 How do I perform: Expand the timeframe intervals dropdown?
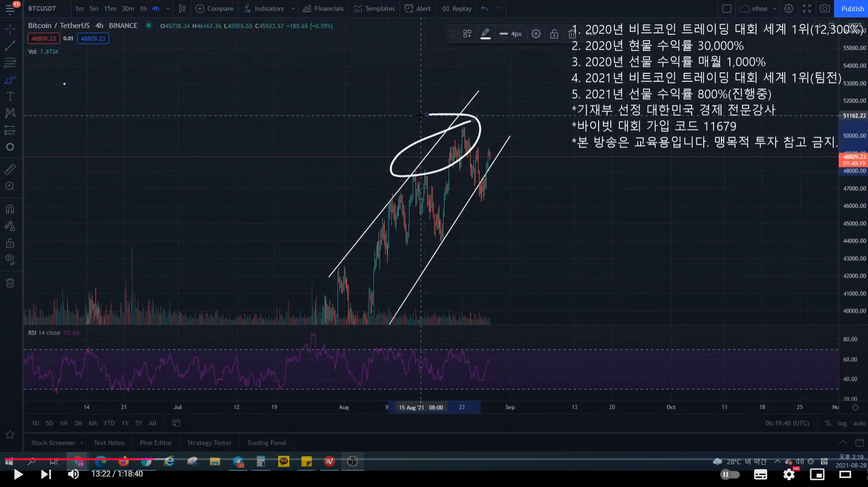(x=168, y=8)
